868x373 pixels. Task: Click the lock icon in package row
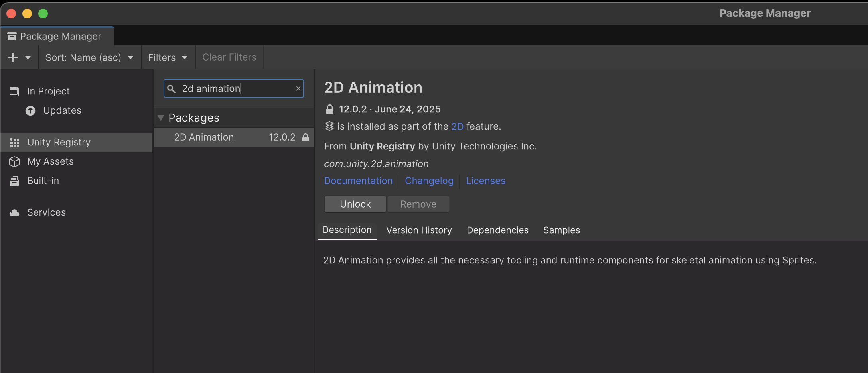pos(306,137)
